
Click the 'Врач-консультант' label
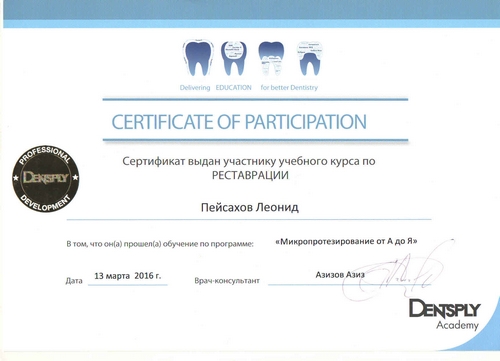click(x=227, y=281)
